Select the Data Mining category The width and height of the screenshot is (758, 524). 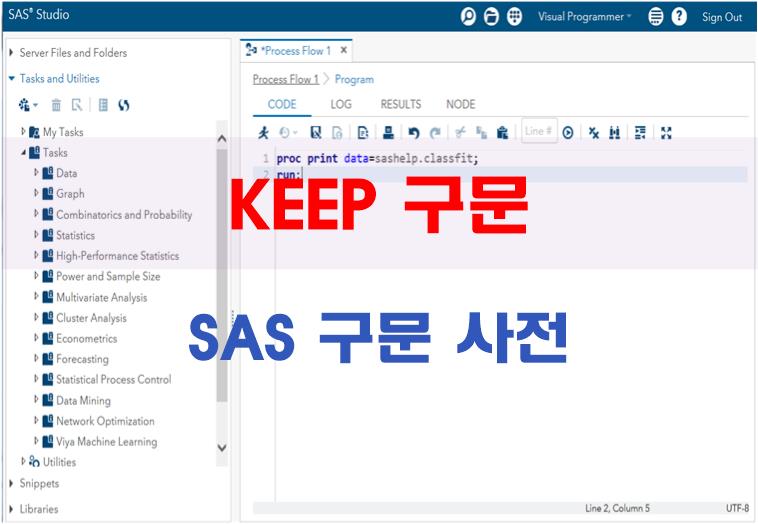pos(83,400)
